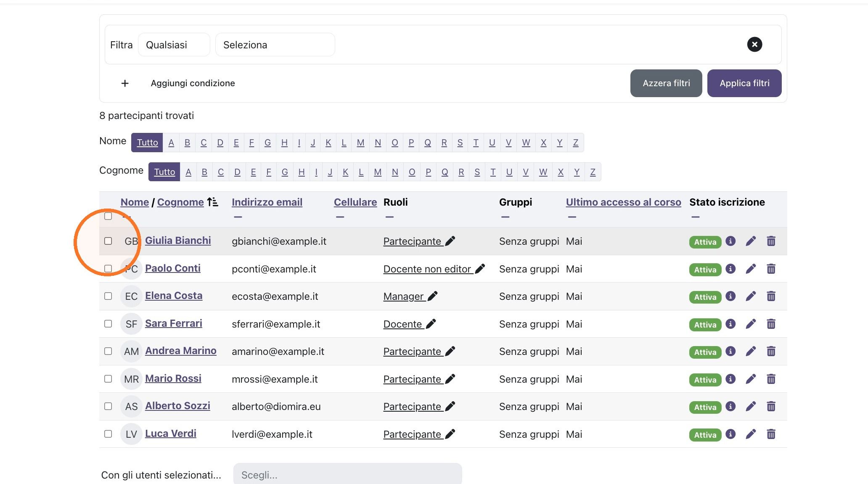This screenshot has height=484, width=868.
Task: Delete enrolment trash icon for Giulia Bianchi
Action: (771, 241)
